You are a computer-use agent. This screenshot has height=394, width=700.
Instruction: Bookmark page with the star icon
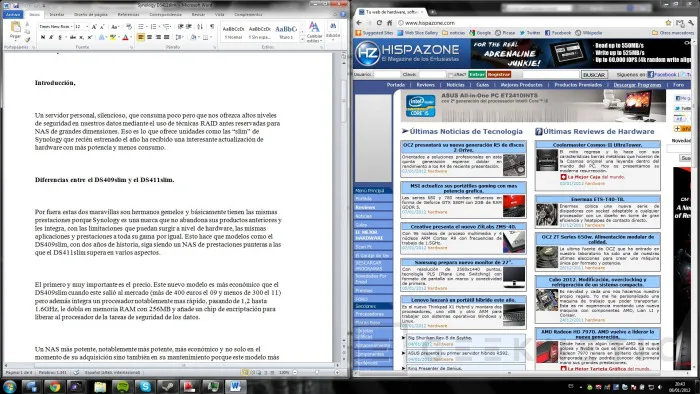click(668, 23)
